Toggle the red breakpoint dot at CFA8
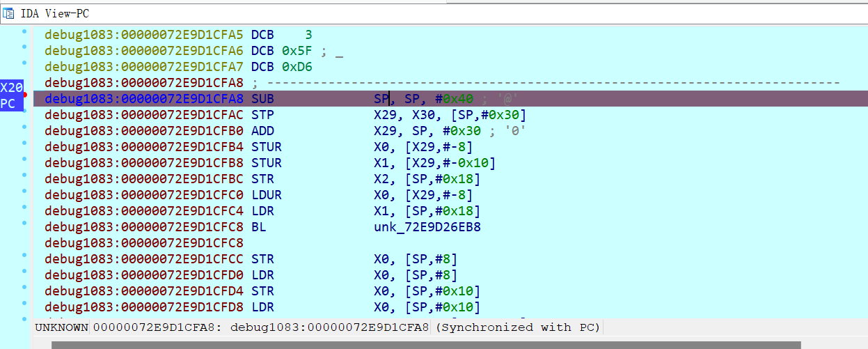The width and height of the screenshot is (868, 349). [x=25, y=95]
